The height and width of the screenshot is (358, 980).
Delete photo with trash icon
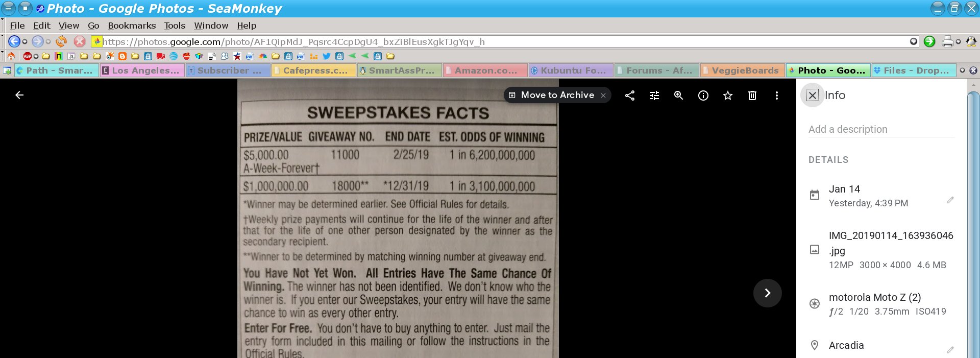click(x=752, y=96)
